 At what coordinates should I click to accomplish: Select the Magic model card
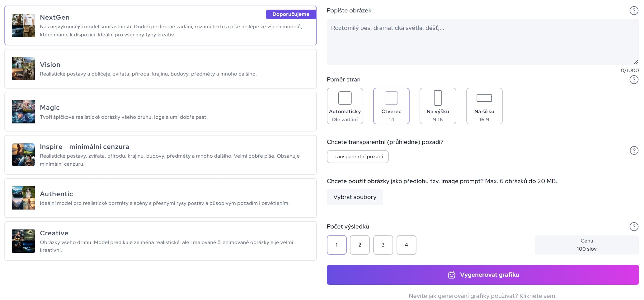point(160,112)
